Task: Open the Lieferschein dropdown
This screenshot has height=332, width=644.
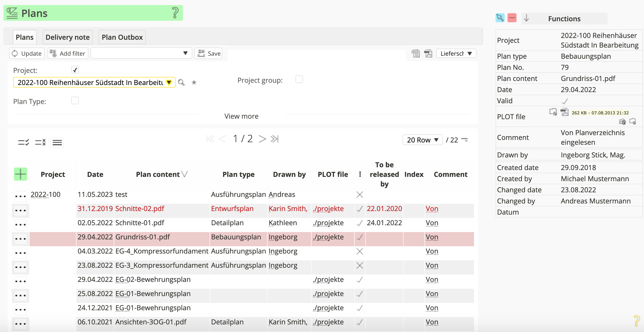Action: [456, 53]
